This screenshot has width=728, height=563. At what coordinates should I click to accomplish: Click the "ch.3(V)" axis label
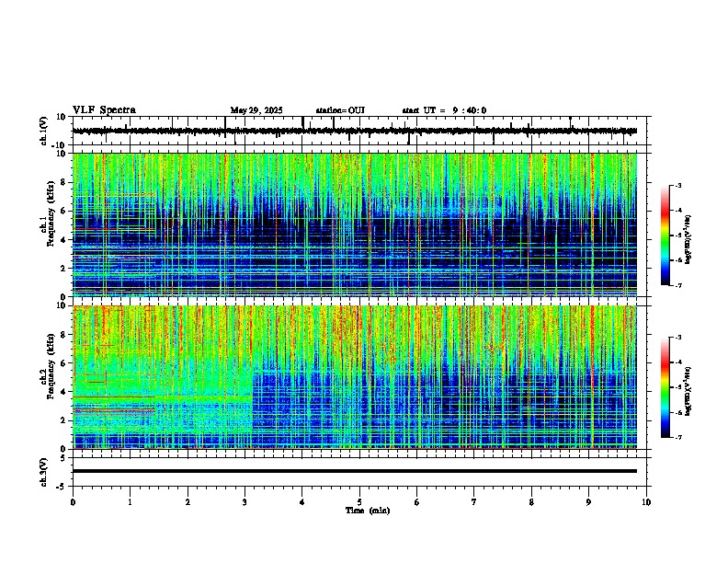point(44,472)
